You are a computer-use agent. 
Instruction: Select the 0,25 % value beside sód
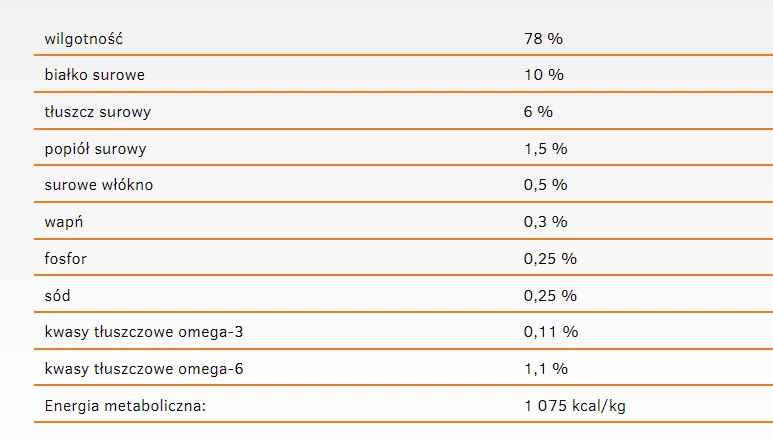pyautogui.click(x=550, y=295)
